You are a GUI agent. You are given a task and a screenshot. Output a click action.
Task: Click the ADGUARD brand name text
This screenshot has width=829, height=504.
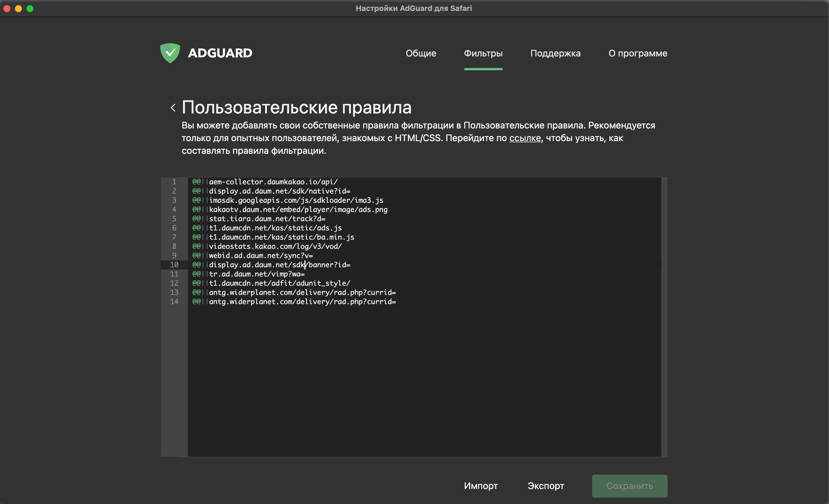click(x=220, y=53)
